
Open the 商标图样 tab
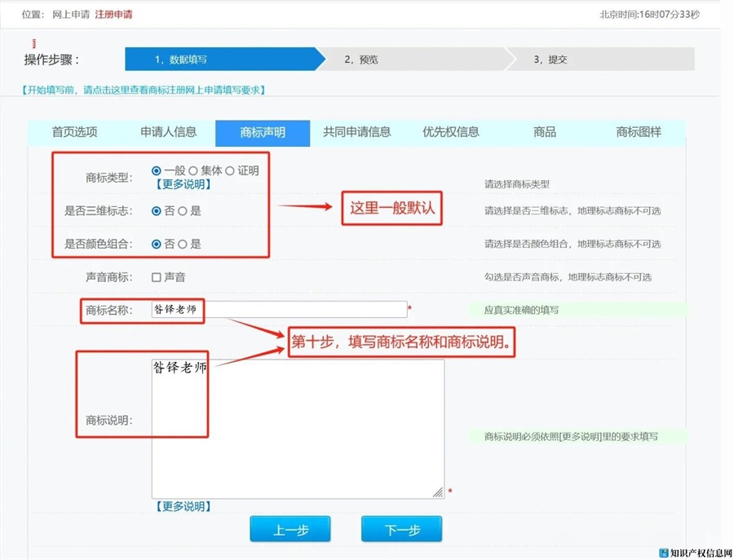639,132
